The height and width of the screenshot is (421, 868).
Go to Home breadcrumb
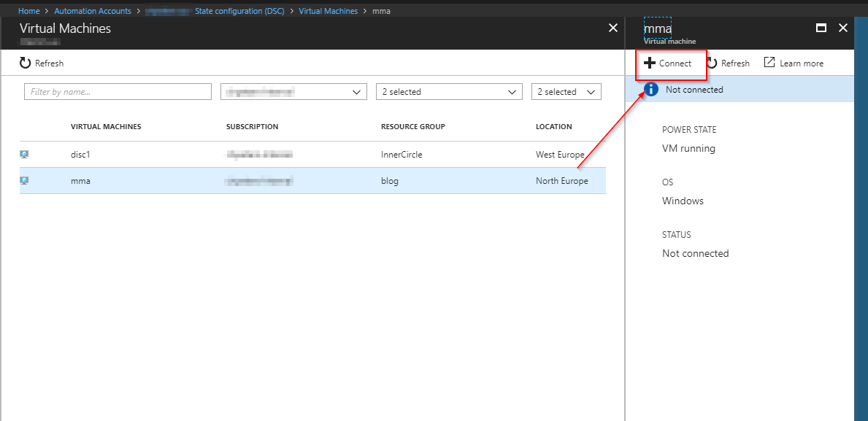28,11
